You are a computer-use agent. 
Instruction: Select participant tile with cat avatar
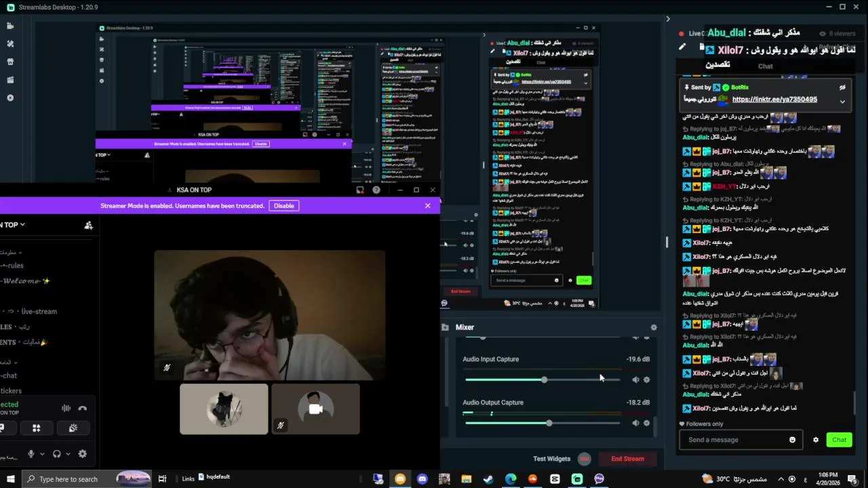[224, 409]
